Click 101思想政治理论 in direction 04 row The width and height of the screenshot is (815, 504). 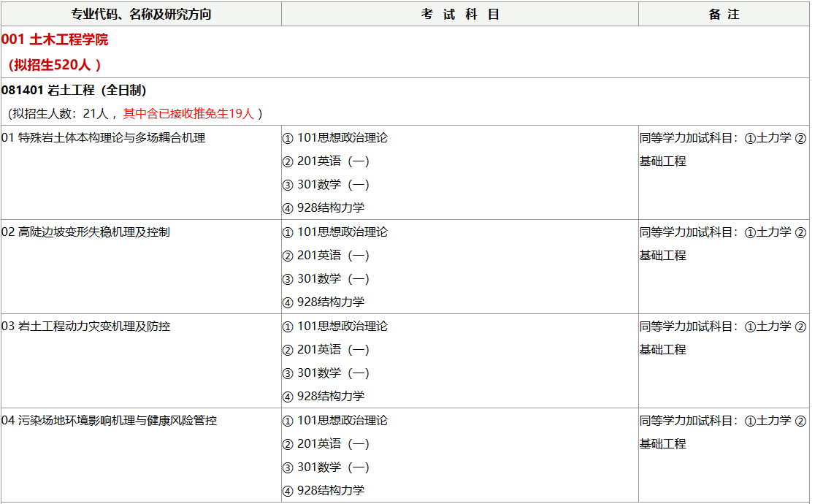(x=342, y=420)
